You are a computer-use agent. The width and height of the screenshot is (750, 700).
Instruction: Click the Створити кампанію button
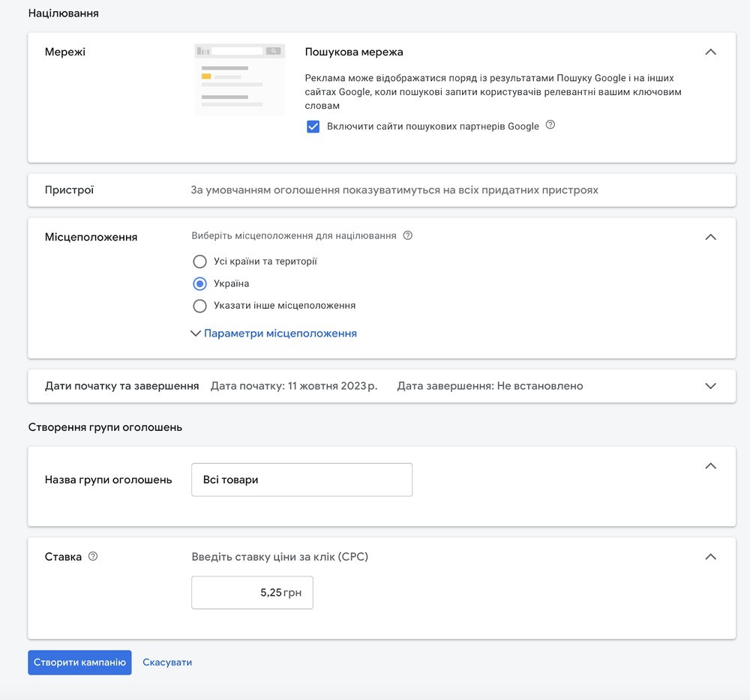click(x=80, y=663)
